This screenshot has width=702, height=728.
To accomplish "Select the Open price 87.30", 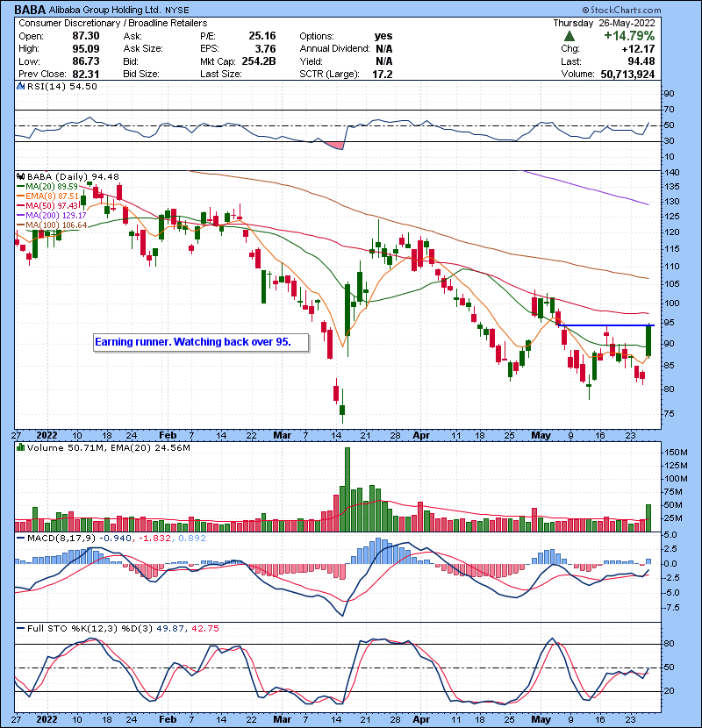I will 85,36.
